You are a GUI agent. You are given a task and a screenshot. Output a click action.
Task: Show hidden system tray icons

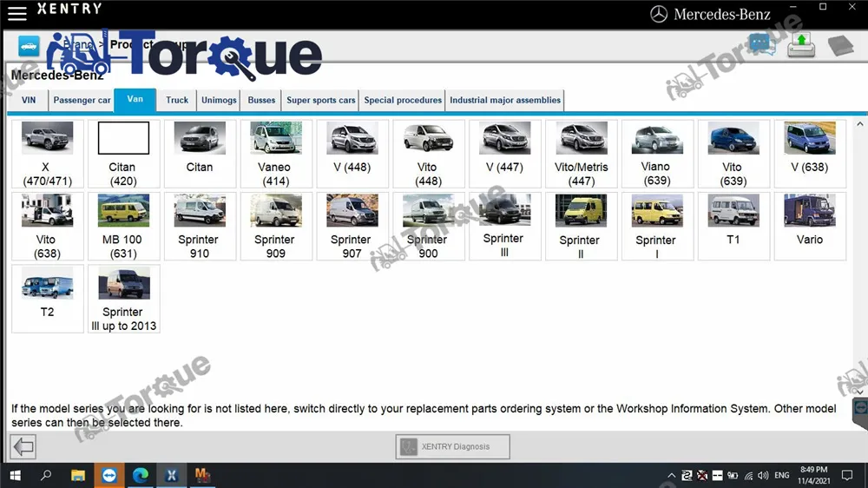[671, 475]
